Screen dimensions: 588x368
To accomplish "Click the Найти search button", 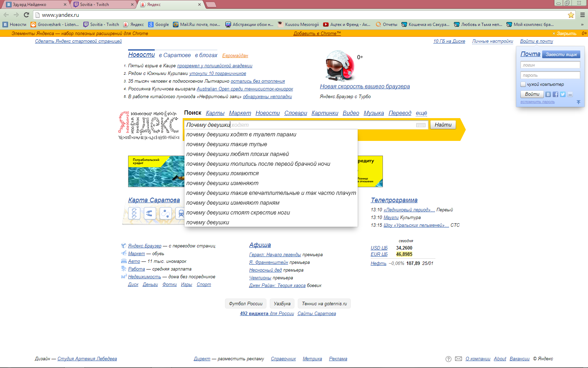I will (x=443, y=125).
